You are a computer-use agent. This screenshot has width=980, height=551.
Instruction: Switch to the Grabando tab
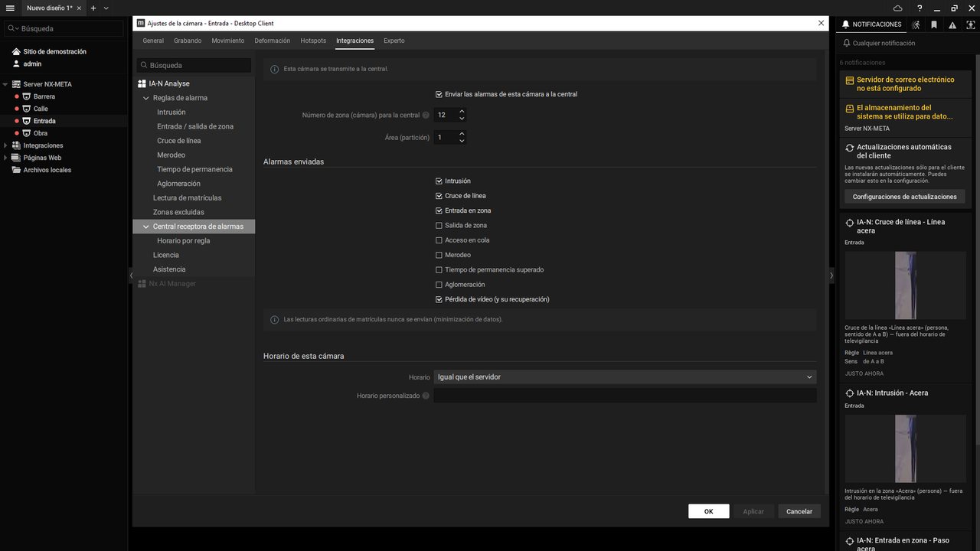[x=188, y=41]
